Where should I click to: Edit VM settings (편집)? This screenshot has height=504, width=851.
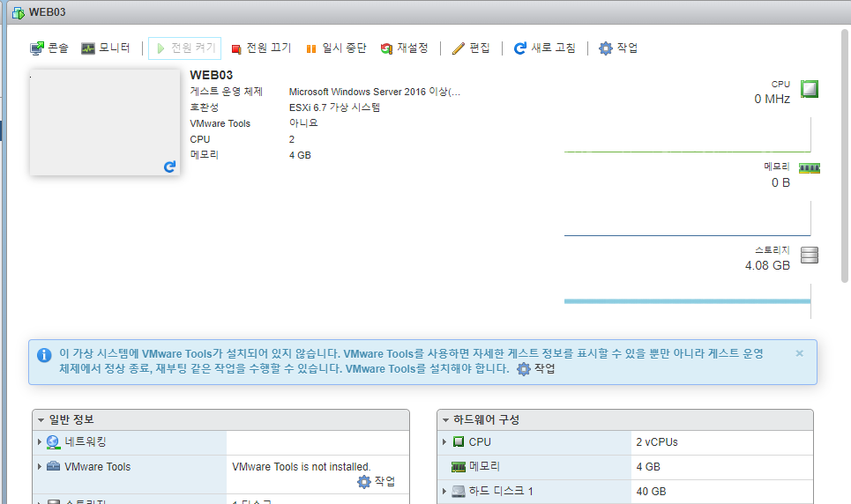point(471,48)
